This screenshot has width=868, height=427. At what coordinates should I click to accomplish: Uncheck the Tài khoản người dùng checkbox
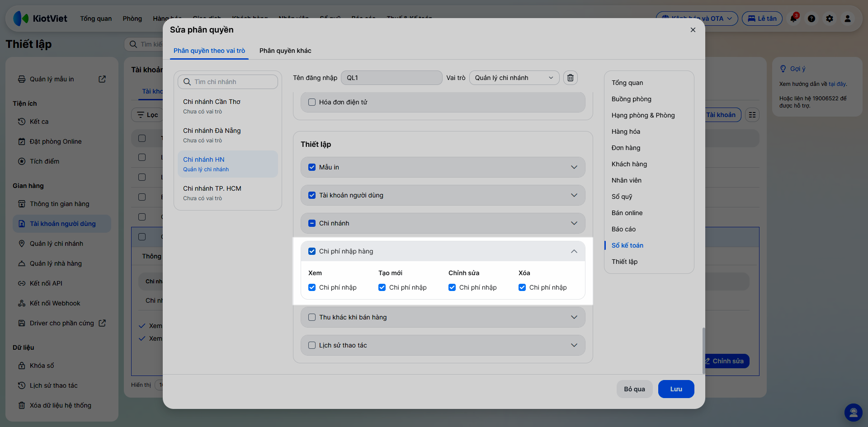point(312,195)
